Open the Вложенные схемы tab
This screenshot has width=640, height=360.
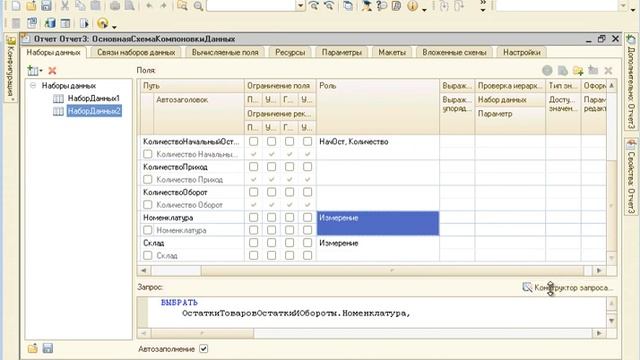[x=454, y=52]
